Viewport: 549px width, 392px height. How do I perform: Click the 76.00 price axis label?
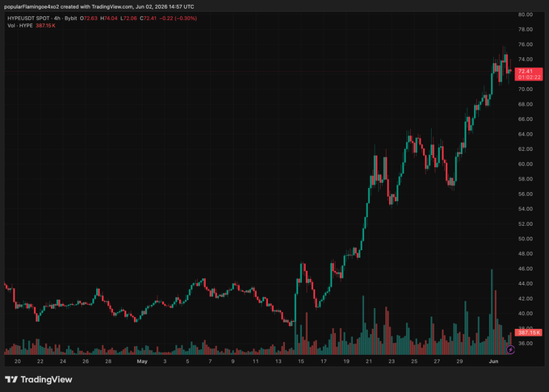point(526,44)
